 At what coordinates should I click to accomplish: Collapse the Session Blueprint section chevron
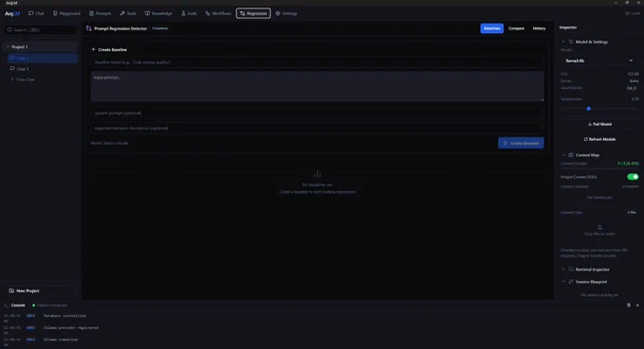(x=563, y=282)
